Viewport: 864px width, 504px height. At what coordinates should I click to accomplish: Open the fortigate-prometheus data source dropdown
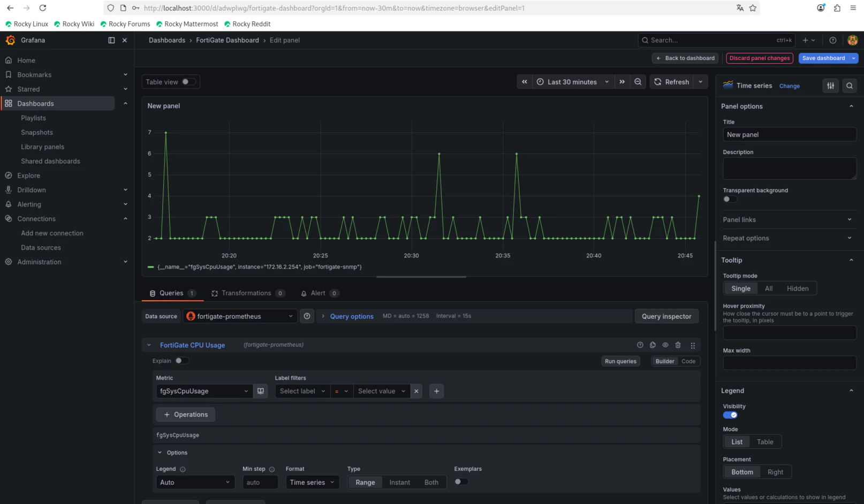240,316
